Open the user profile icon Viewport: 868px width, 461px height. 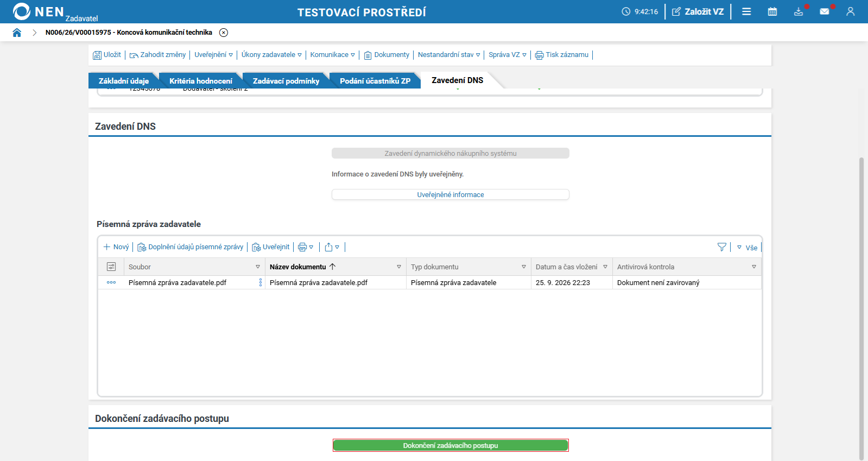(x=851, y=11)
